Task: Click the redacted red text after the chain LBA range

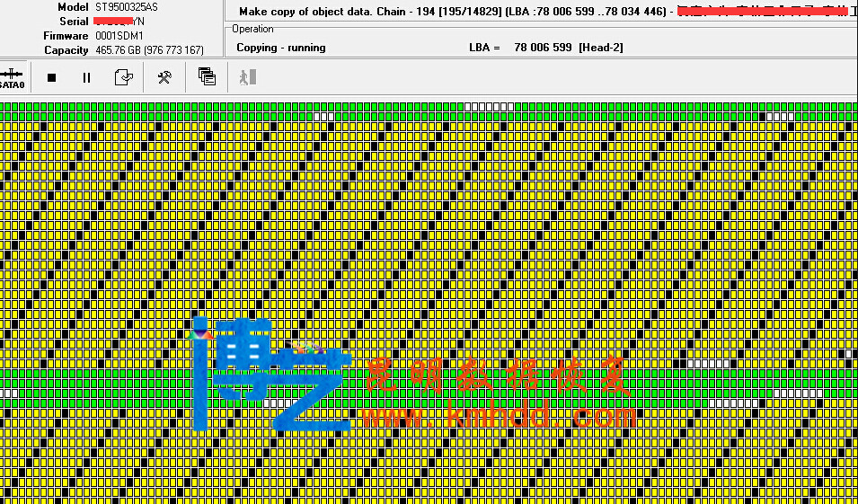Action: 762,12
